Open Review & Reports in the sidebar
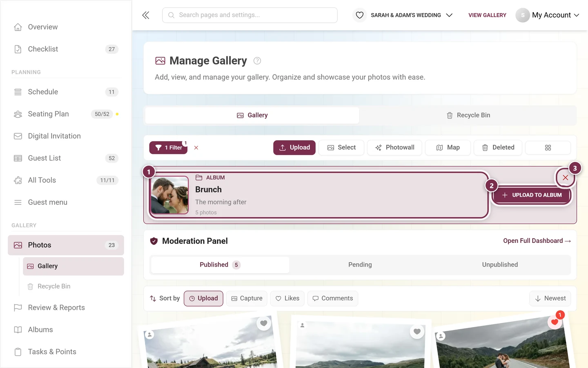This screenshot has height=368, width=588. tap(66, 308)
